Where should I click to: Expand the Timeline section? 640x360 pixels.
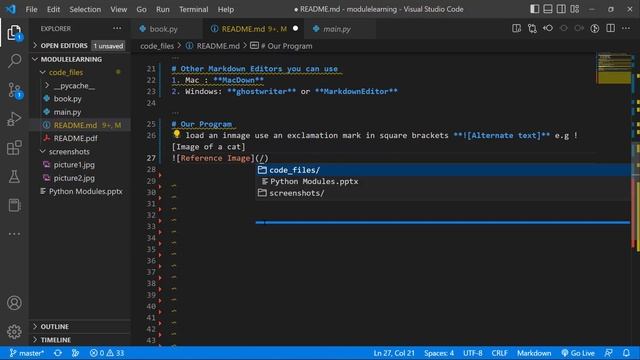click(x=80, y=340)
